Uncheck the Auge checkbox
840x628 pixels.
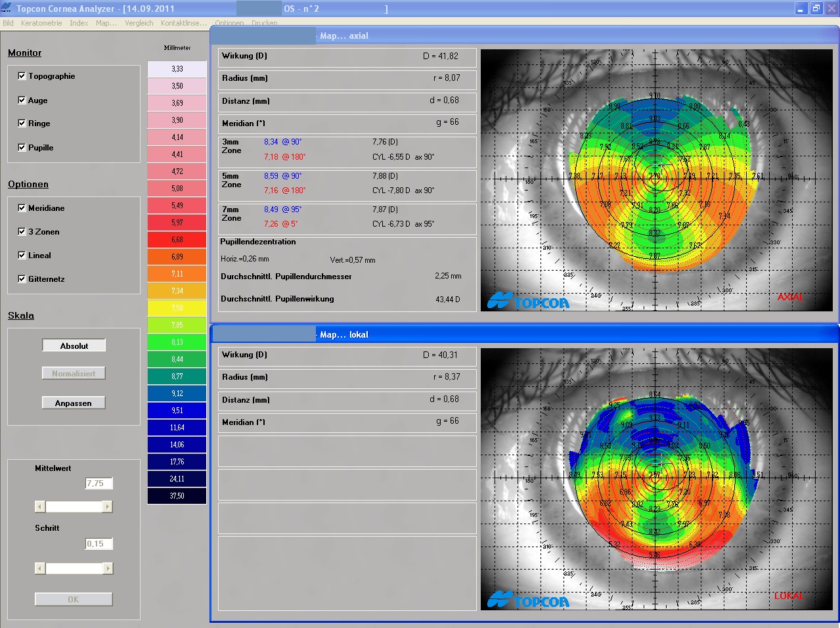pos(22,100)
